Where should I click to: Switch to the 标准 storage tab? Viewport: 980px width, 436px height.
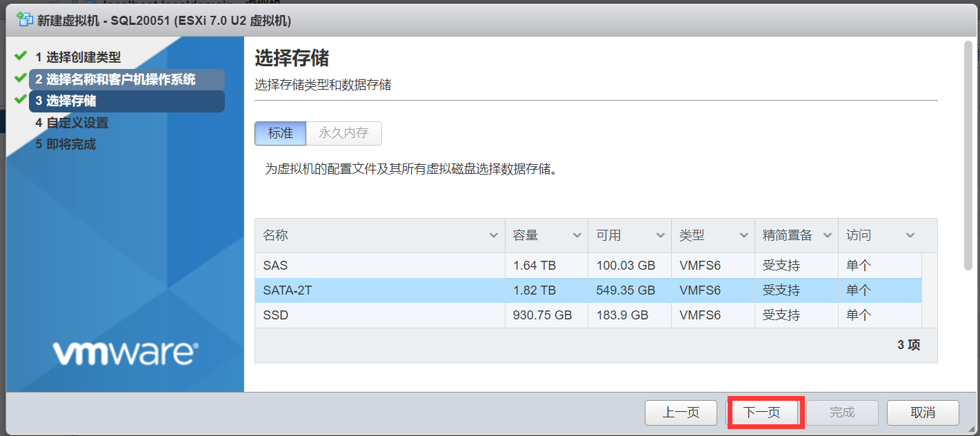pyautogui.click(x=280, y=134)
